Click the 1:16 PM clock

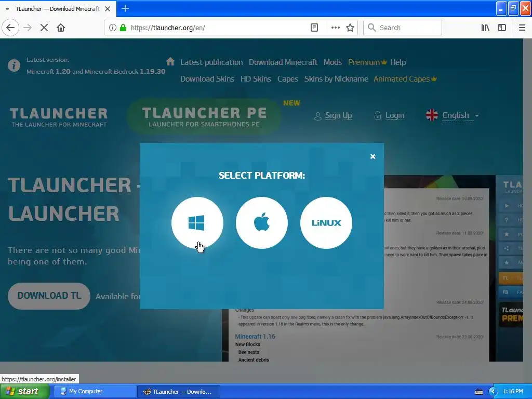coord(513,392)
